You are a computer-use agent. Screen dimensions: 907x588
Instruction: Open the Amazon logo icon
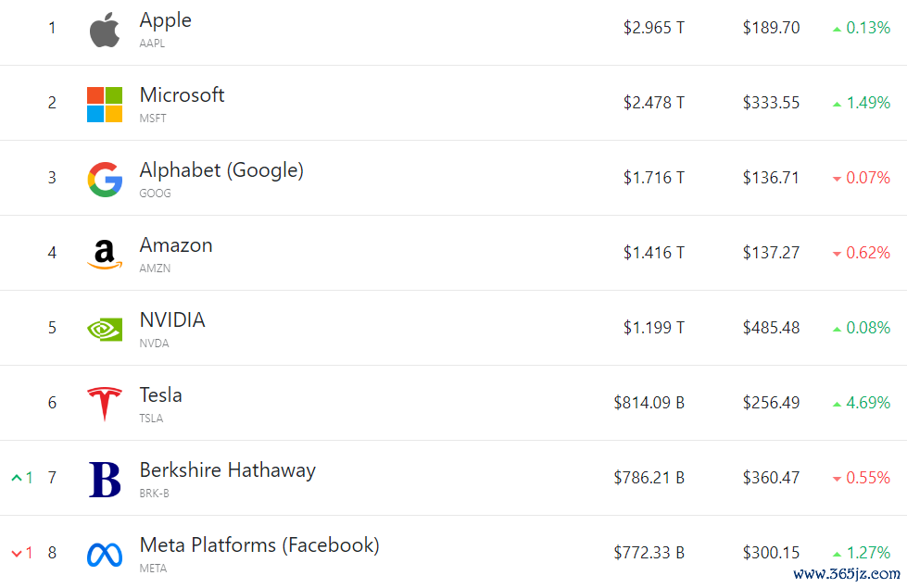pyautogui.click(x=105, y=255)
